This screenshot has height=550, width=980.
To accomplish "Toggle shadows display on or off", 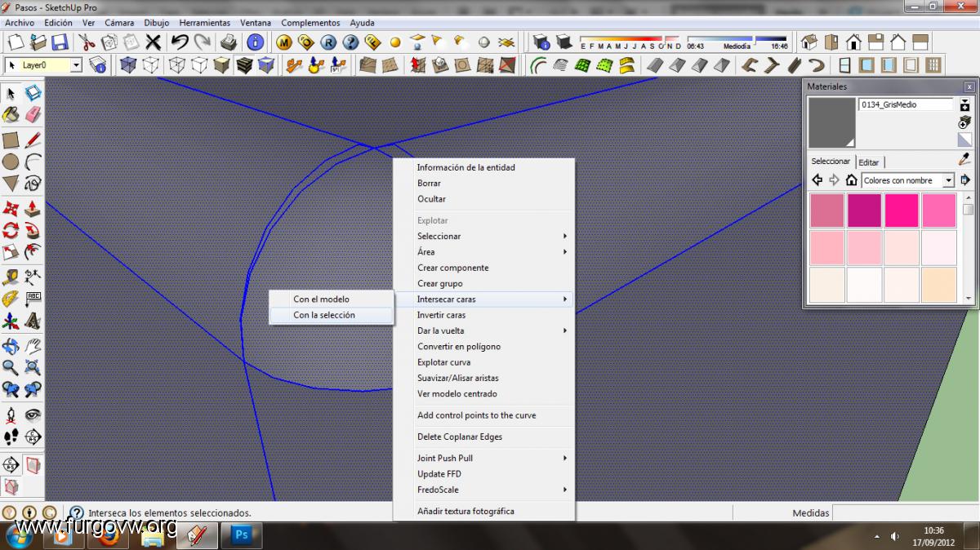I will point(563,42).
